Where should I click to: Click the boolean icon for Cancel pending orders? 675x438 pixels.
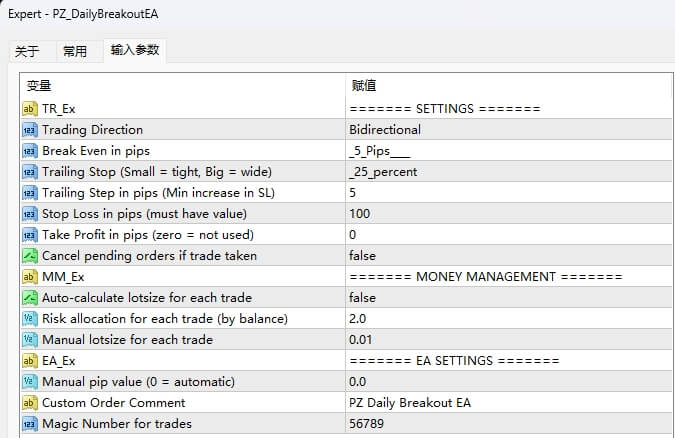[x=29, y=255]
